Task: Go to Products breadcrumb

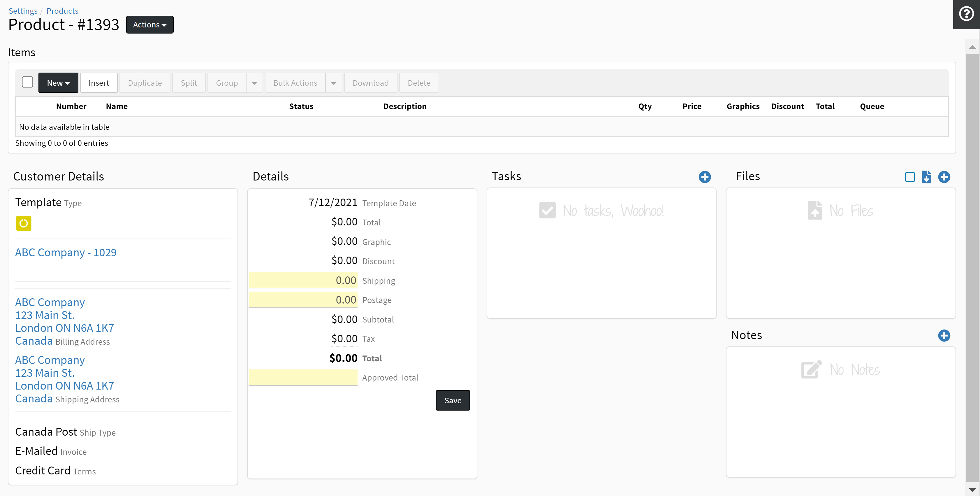Action: 62,11
